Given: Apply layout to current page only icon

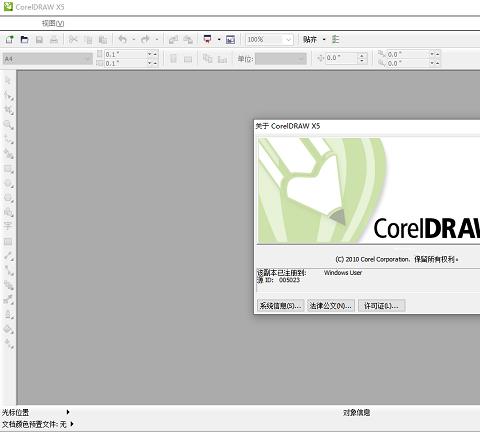Looking at the screenshot, I should click(x=222, y=59).
